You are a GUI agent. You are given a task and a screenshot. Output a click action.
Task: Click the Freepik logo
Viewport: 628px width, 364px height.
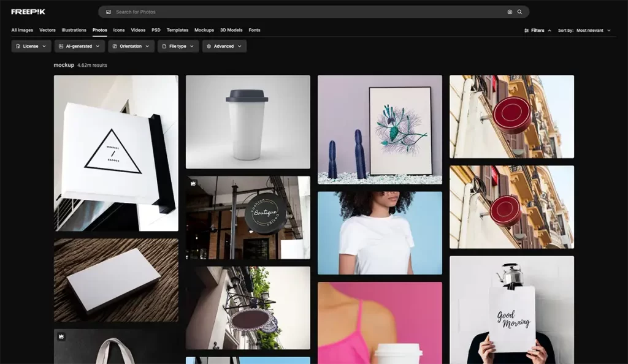click(28, 12)
